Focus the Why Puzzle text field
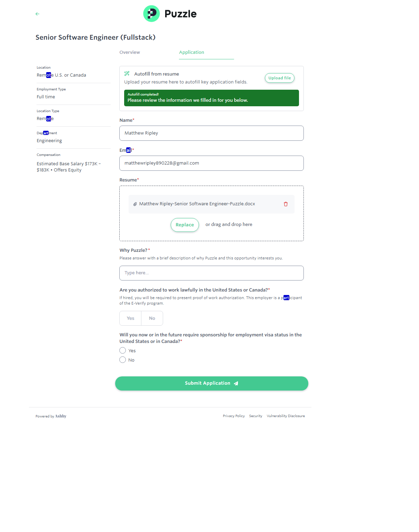Image resolution: width=419 pixels, height=532 pixels. coord(211,273)
